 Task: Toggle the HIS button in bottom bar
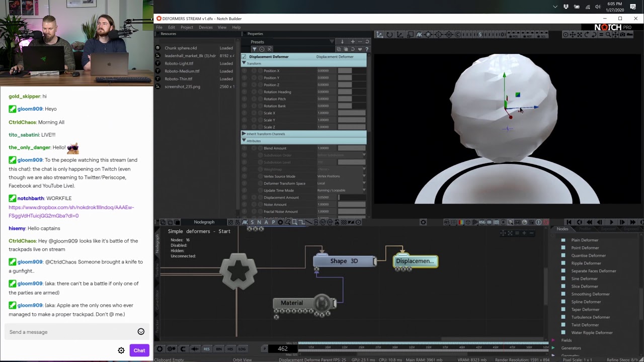(230, 349)
